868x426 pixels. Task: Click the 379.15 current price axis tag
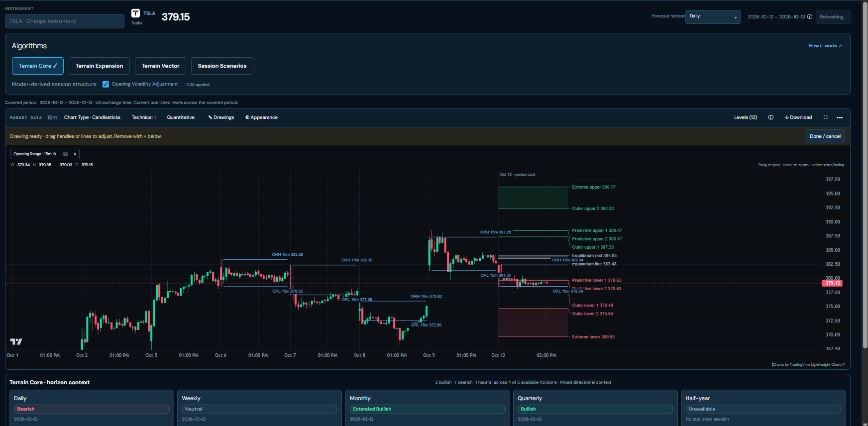point(832,283)
